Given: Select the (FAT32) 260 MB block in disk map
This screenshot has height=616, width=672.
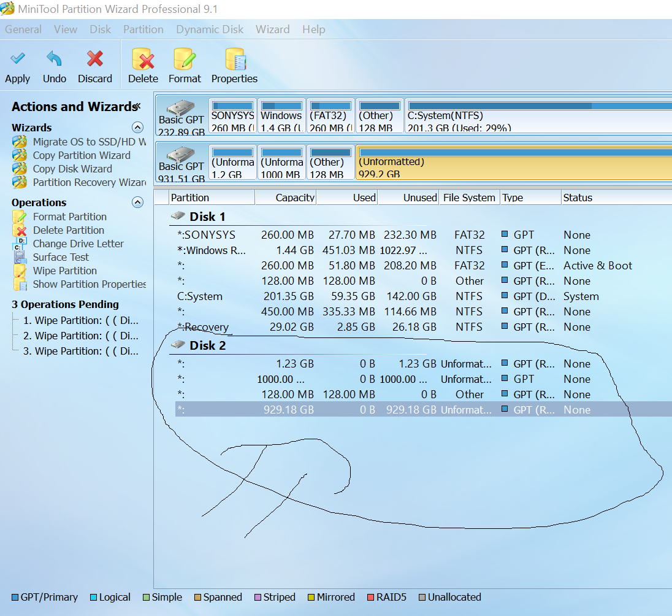Looking at the screenshot, I should pyautogui.click(x=330, y=115).
